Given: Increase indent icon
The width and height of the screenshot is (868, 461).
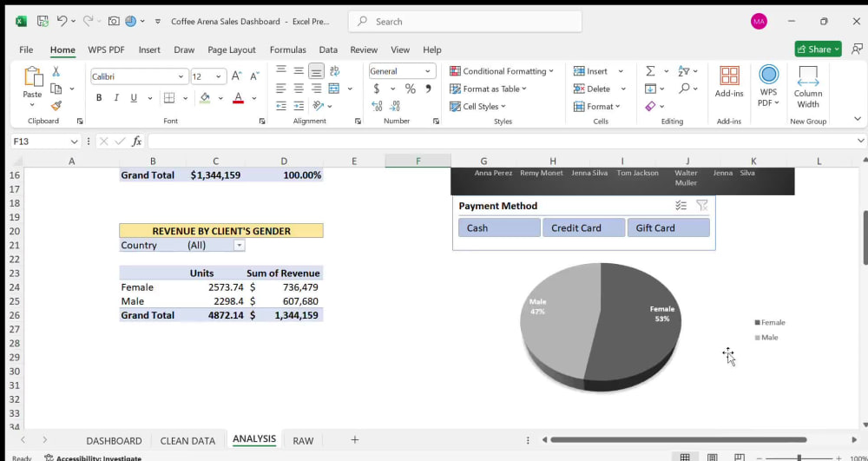Looking at the screenshot, I should click(299, 106).
